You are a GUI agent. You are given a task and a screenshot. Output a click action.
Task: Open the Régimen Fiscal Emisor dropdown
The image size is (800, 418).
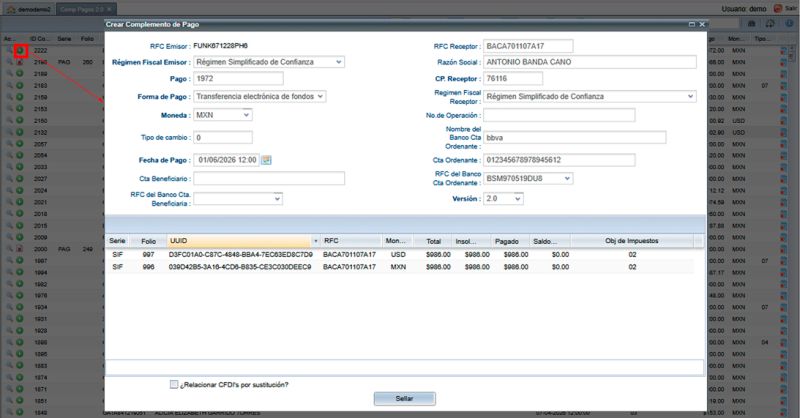[339, 62]
